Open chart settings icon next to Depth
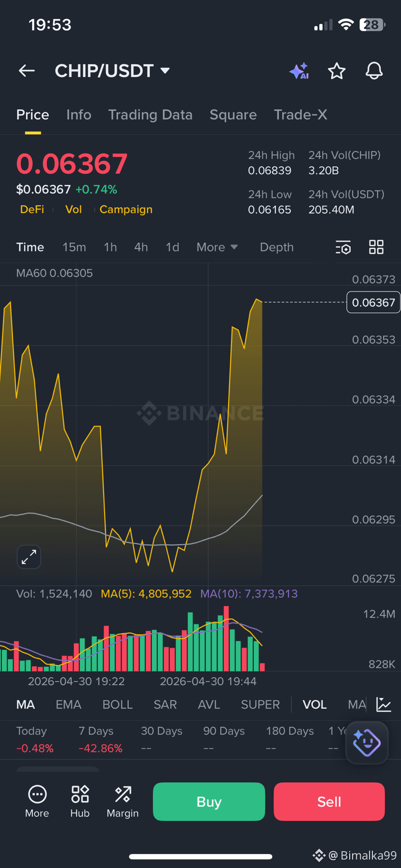The height and width of the screenshot is (868, 401). tap(343, 247)
